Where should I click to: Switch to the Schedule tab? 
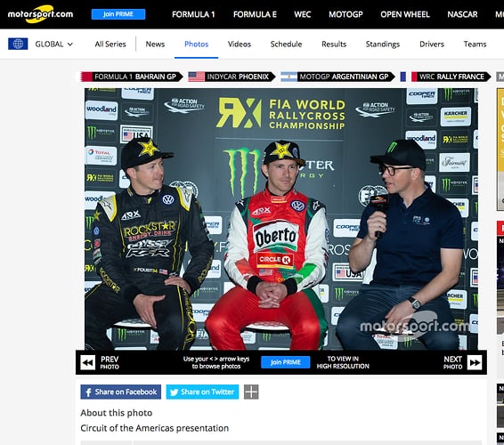click(286, 44)
